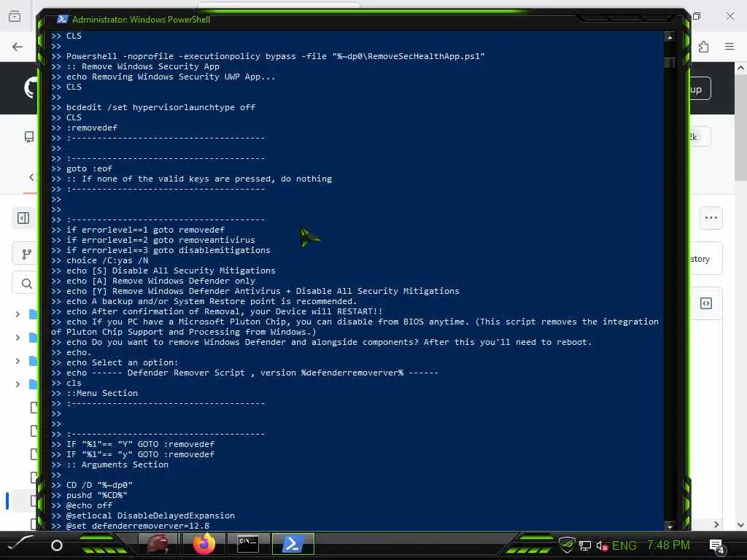Open the Firefox extensions puzzle icon
Viewport: 747px width, 560px height.
tap(703, 46)
